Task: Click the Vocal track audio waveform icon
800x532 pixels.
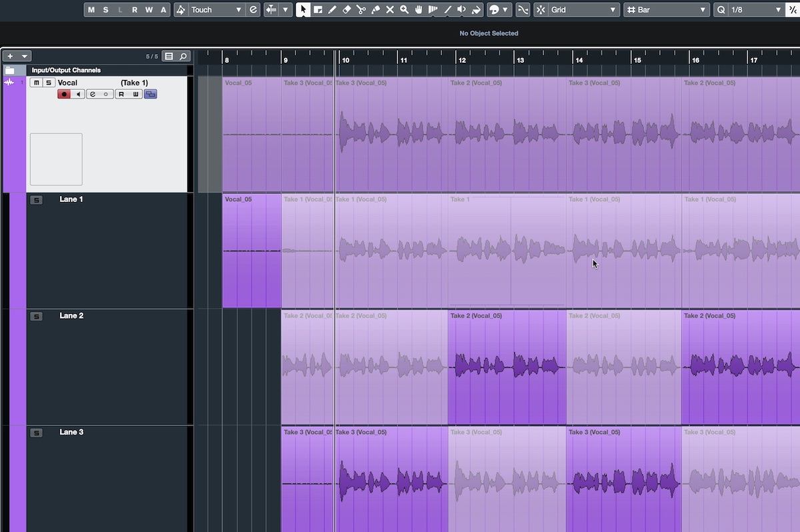Action: click(x=9, y=83)
